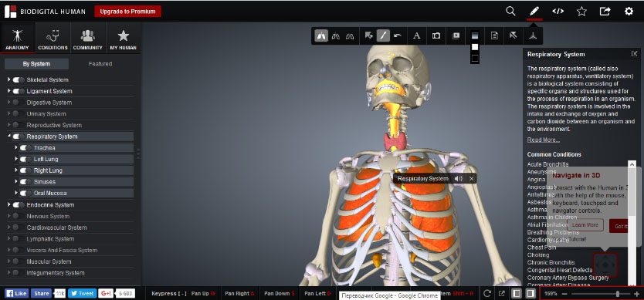The height and width of the screenshot is (300, 644).
Task: Take a snapshot with the camera icon
Action: [x=436, y=35]
